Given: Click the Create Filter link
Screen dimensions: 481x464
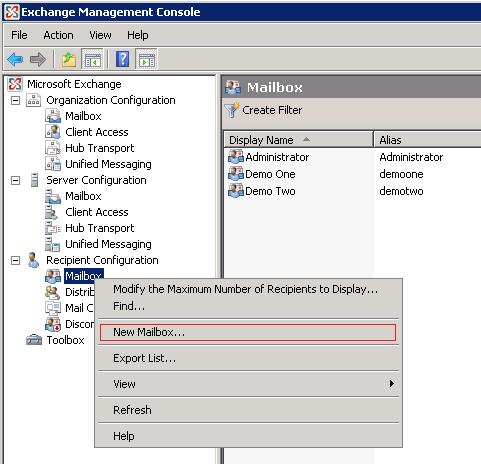Looking at the screenshot, I should 272,110.
